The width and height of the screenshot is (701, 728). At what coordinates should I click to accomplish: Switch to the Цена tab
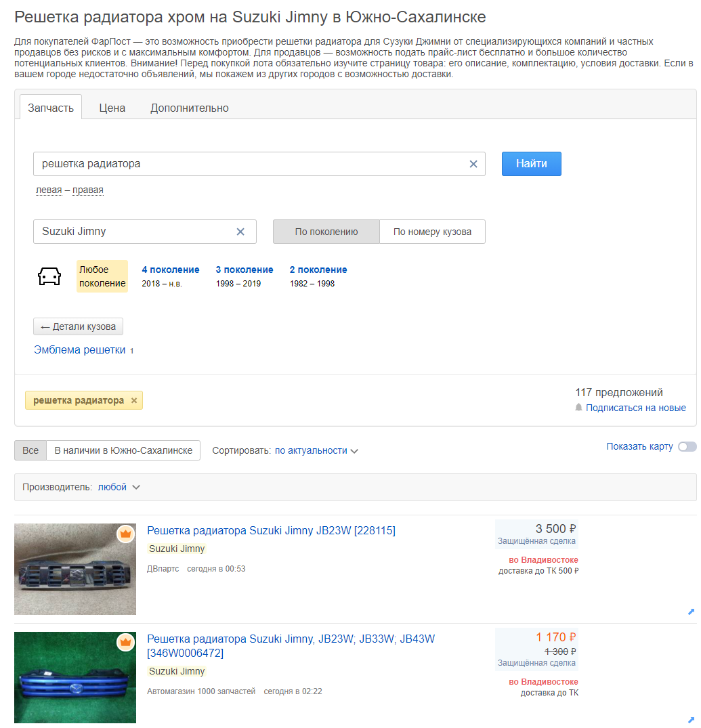click(112, 108)
